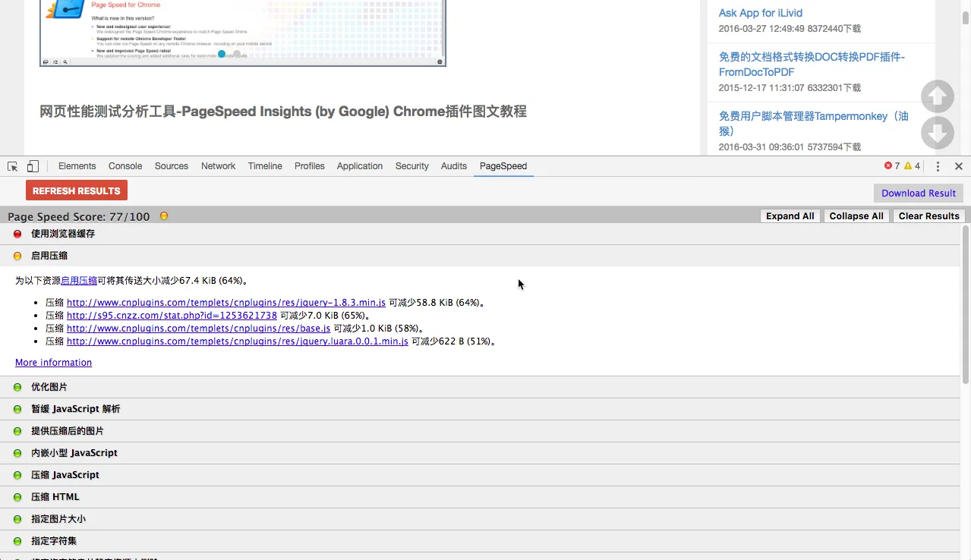The height and width of the screenshot is (560, 971).
Task: Expand the 使用浏览器缓存 rule
Action: [x=63, y=234]
